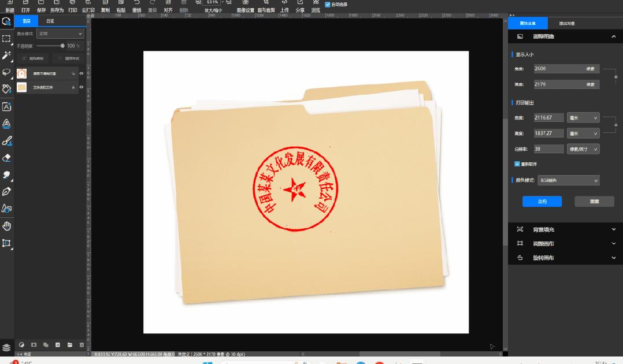Viewport: 623px width, 364px height.
Task: Select the paint bucket fill tool
Action: (6, 89)
